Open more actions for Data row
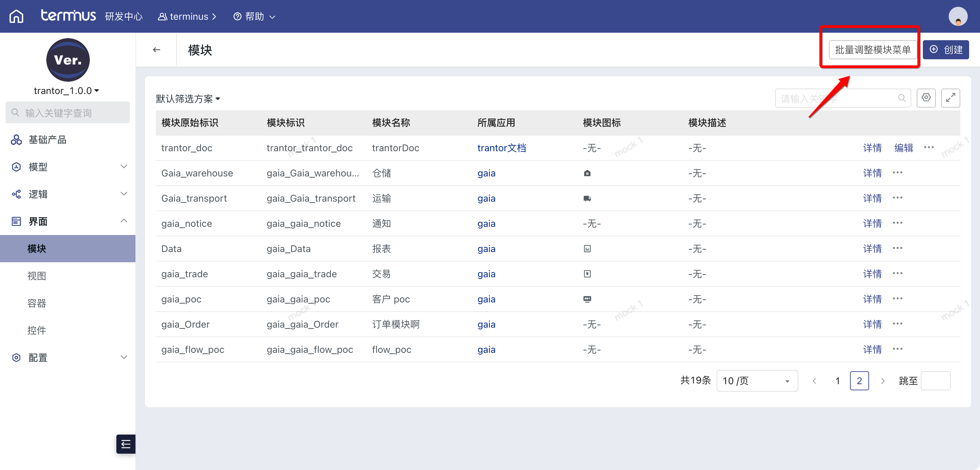The image size is (980, 470). pos(897,248)
